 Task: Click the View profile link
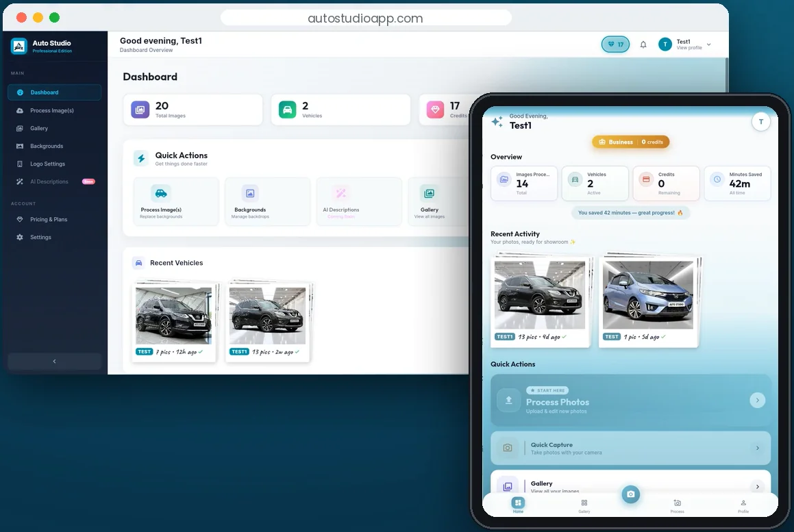click(688, 47)
